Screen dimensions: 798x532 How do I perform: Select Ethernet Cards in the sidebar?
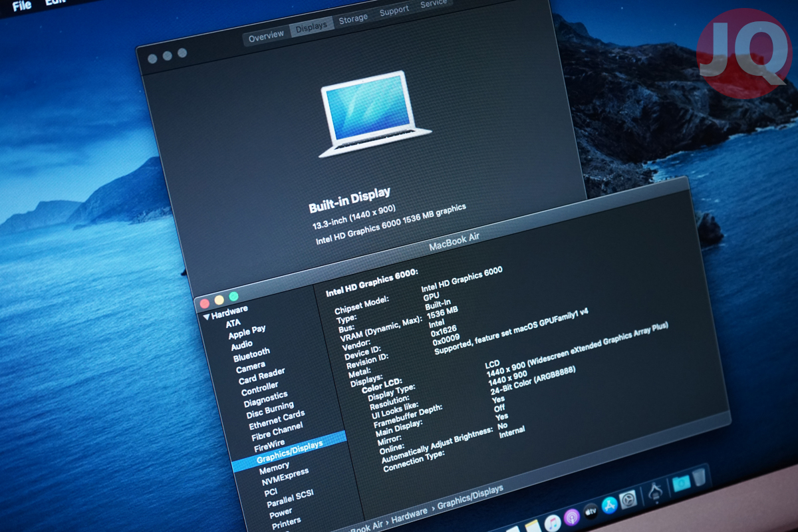277,421
